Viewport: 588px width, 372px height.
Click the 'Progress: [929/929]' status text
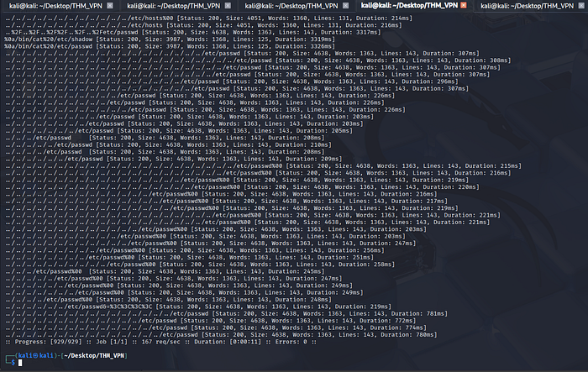(49, 342)
